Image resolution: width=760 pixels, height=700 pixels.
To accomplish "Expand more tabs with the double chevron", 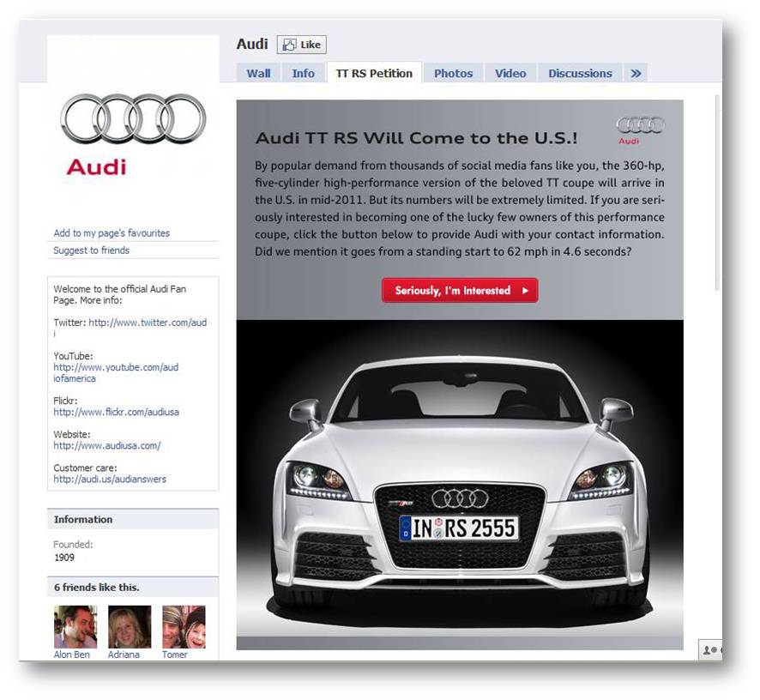I will point(636,73).
